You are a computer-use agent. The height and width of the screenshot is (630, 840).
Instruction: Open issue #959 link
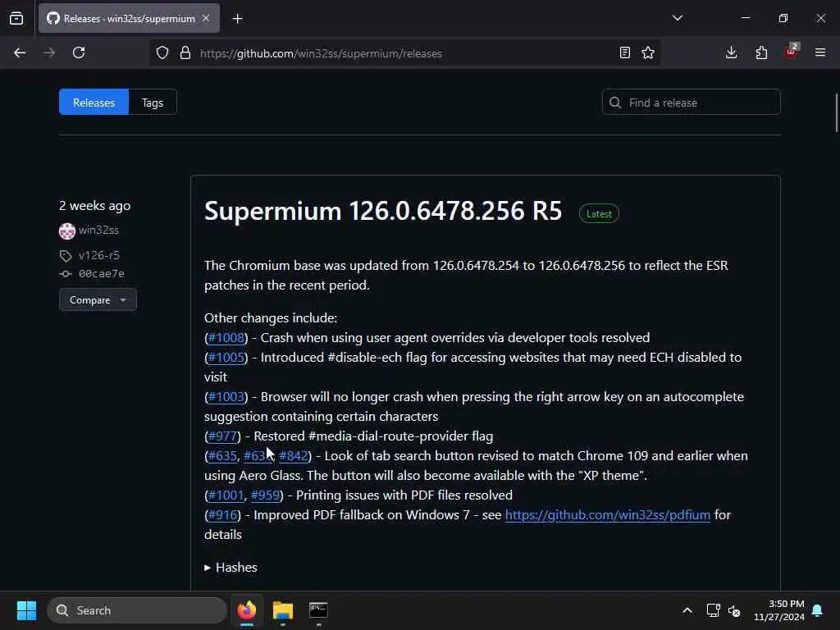point(265,495)
